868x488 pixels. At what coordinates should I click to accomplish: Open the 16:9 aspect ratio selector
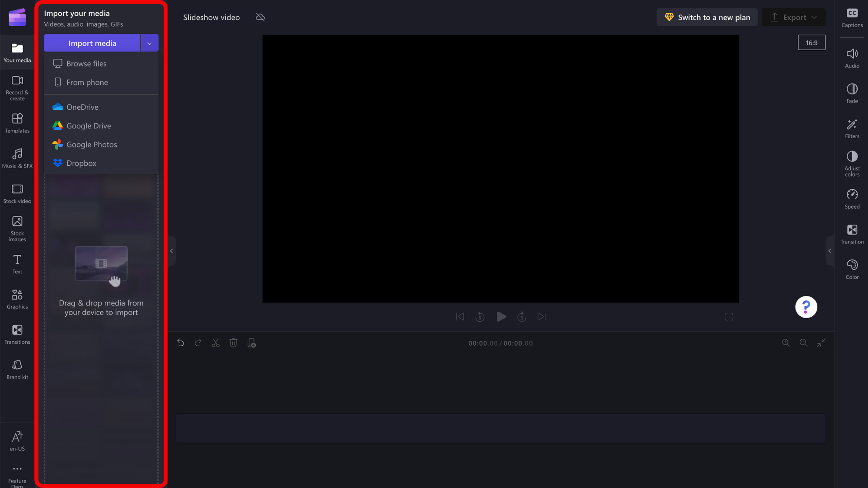coord(811,43)
